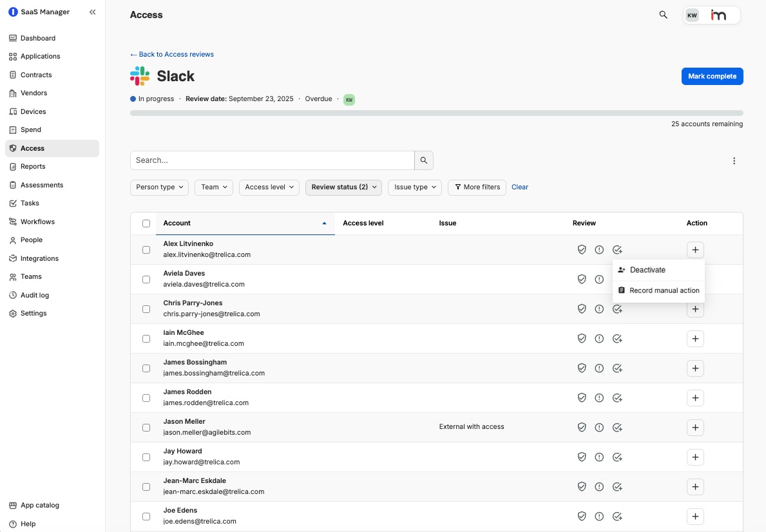Screen dimensions: 766x532
Task: Expand the Review status filter
Action: pyautogui.click(x=343, y=187)
